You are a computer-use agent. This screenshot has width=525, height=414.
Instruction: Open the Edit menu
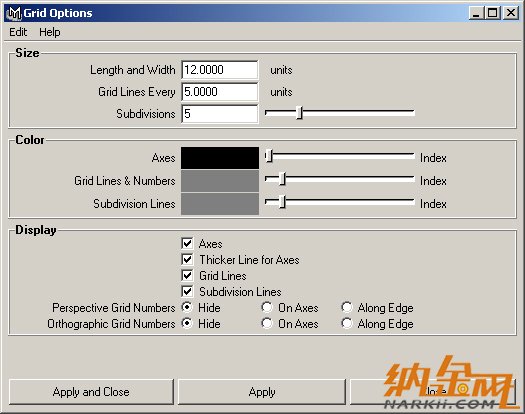pyautogui.click(x=18, y=32)
